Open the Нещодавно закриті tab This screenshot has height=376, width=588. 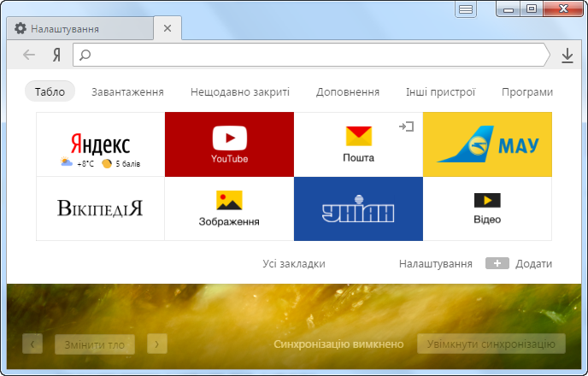click(x=240, y=91)
